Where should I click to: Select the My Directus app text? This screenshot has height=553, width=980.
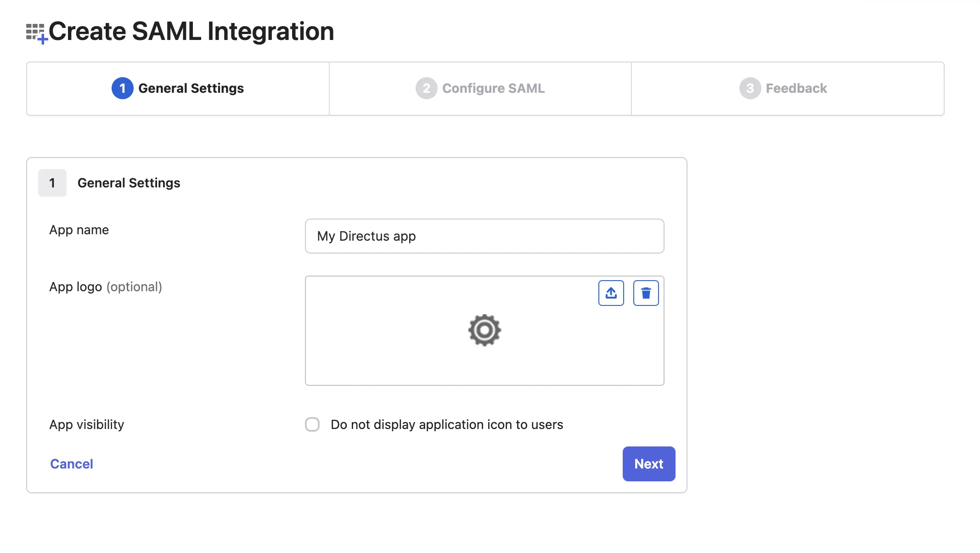coord(366,236)
